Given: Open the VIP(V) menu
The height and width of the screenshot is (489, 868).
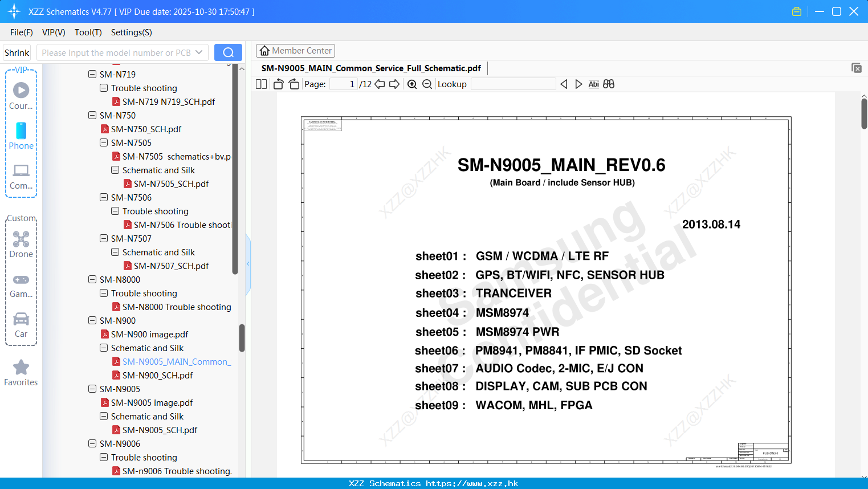Looking at the screenshot, I should [54, 32].
